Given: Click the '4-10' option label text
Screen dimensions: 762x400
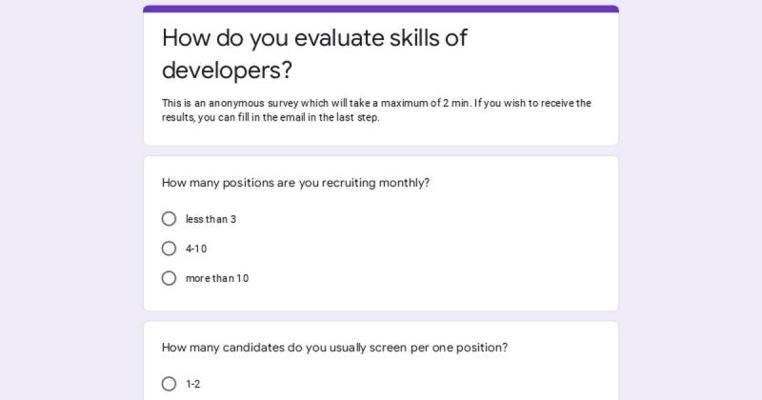Looking at the screenshot, I should [x=196, y=249].
